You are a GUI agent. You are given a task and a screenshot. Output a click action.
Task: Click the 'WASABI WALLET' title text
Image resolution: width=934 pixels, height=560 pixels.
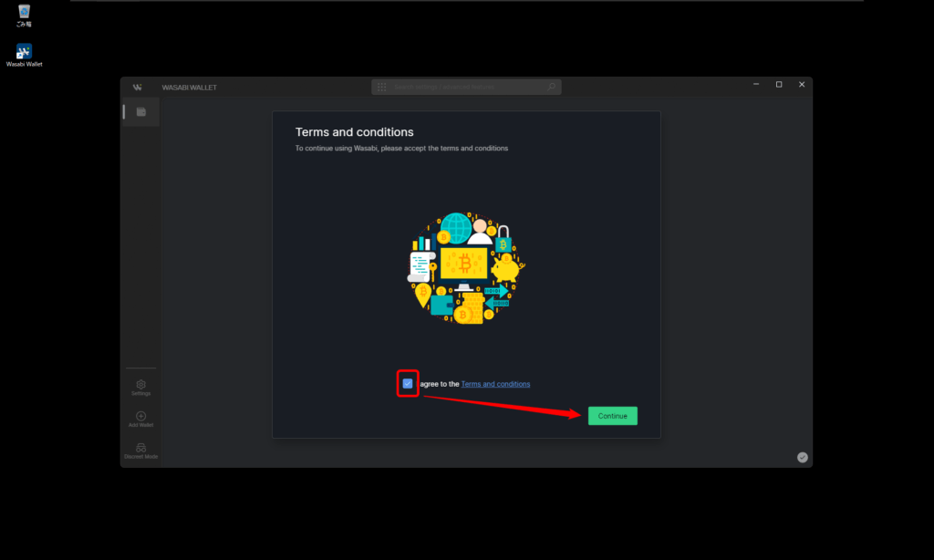[x=190, y=88]
